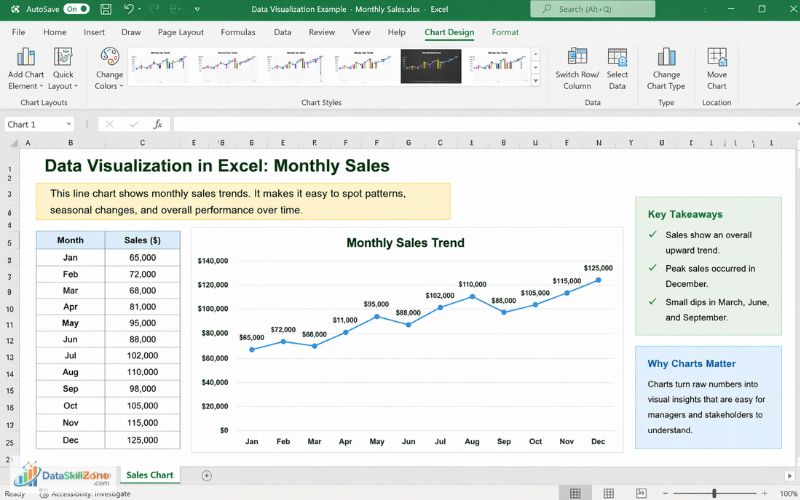Click the Key Takeaways heading
Image resolution: width=800 pixels, height=500 pixels.
pyautogui.click(x=685, y=214)
